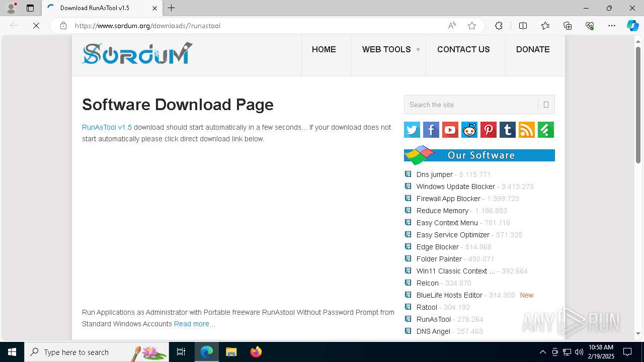Viewport: 644px width, 362px height.
Task: Open Edge Settings and more menu
Action: click(612, 26)
